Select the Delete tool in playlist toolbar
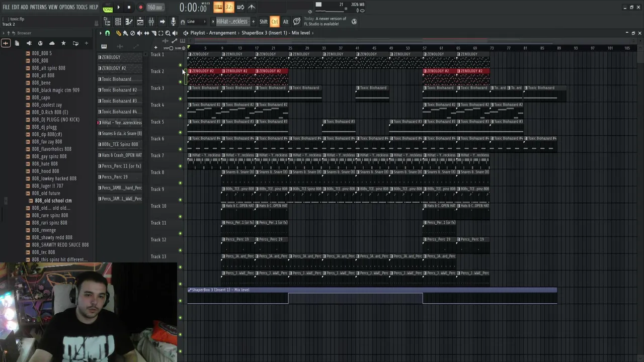Screen dimensions: 644x362 [x=132, y=33]
